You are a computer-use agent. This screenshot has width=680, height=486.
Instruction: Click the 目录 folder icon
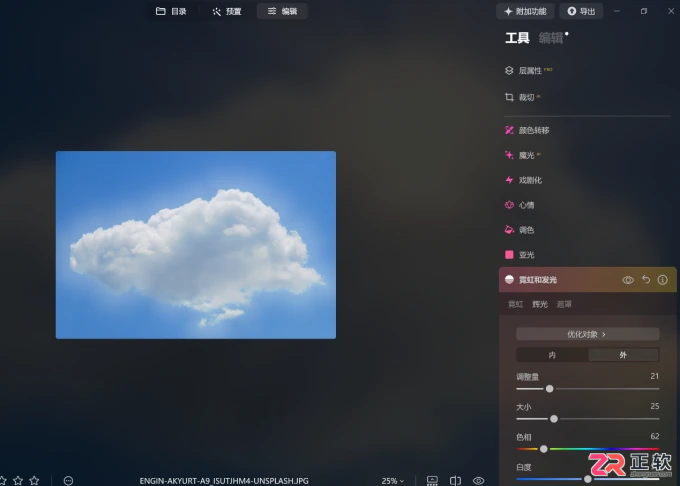(x=160, y=11)
